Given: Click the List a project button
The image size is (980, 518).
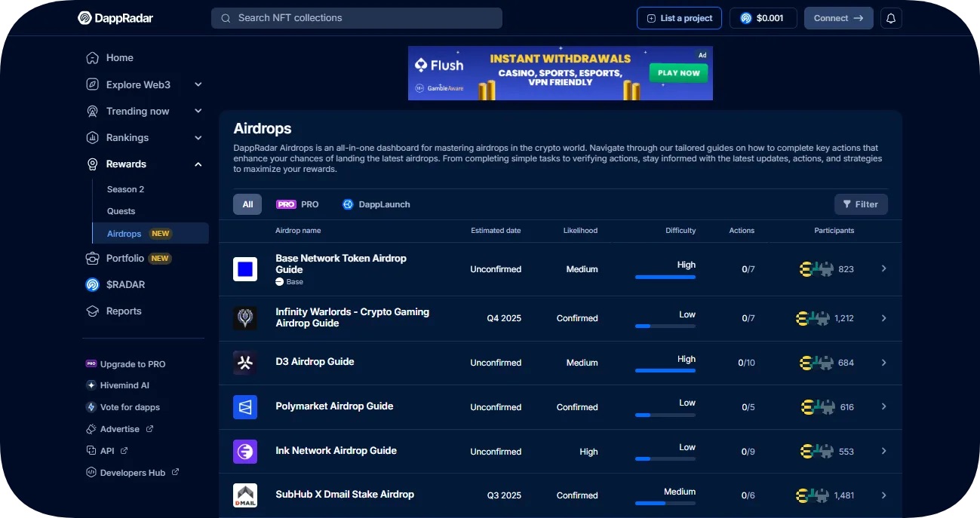Looking at the screenshot, I should [x=679, y=17].
